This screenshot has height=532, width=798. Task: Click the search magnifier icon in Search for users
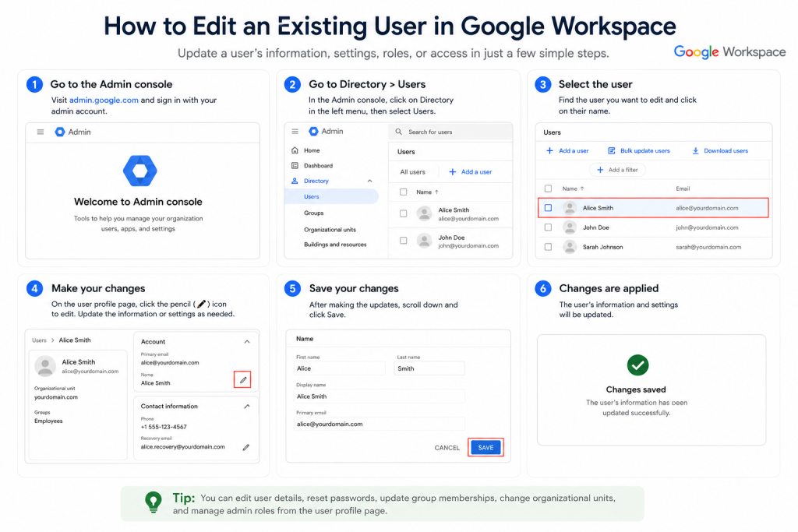[x=398, y=132]
